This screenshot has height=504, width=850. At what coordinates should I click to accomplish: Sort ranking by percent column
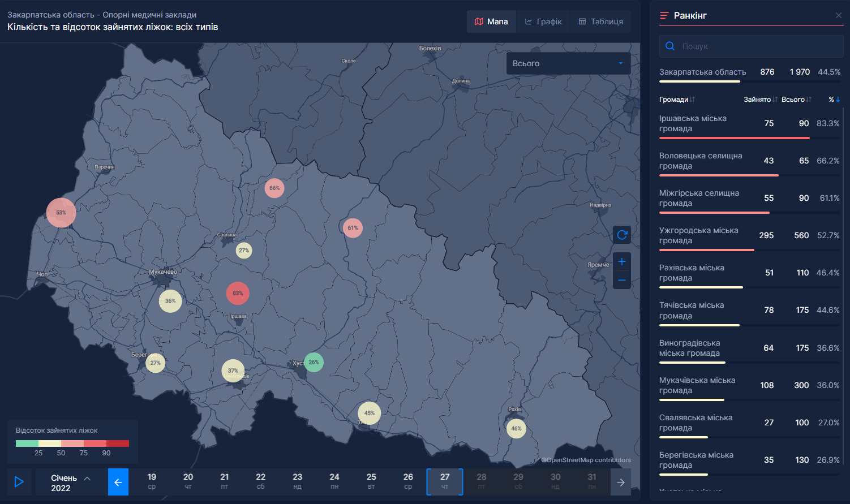[x=834, y=100]
